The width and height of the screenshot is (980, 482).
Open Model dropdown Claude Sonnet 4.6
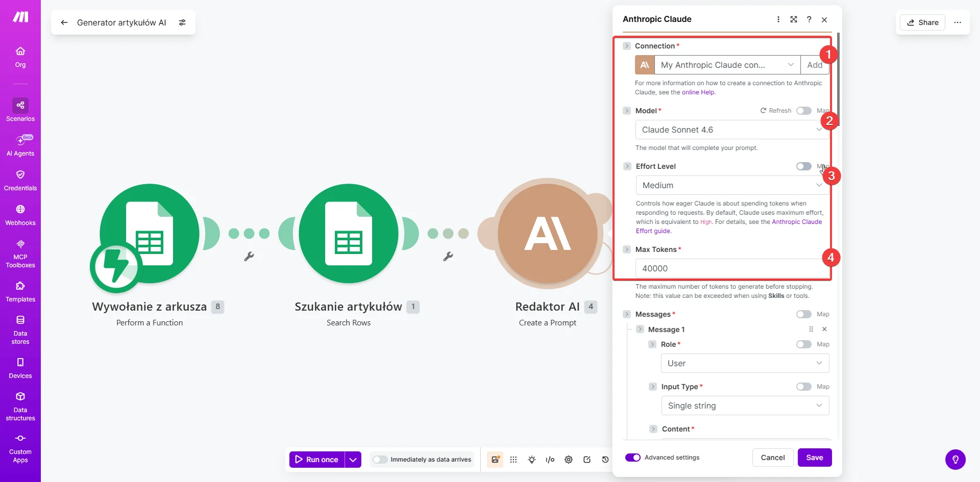732,130
